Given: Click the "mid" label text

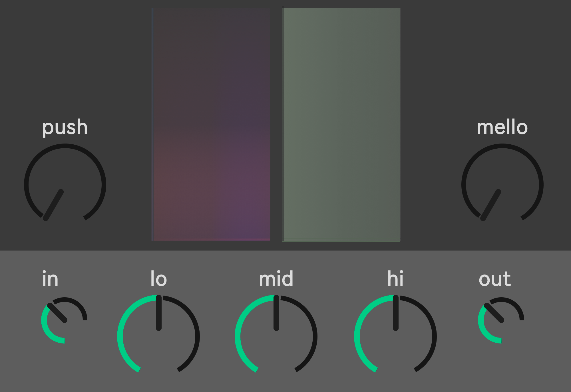Looking at the screenshot, I should click(x=276, y=279).
